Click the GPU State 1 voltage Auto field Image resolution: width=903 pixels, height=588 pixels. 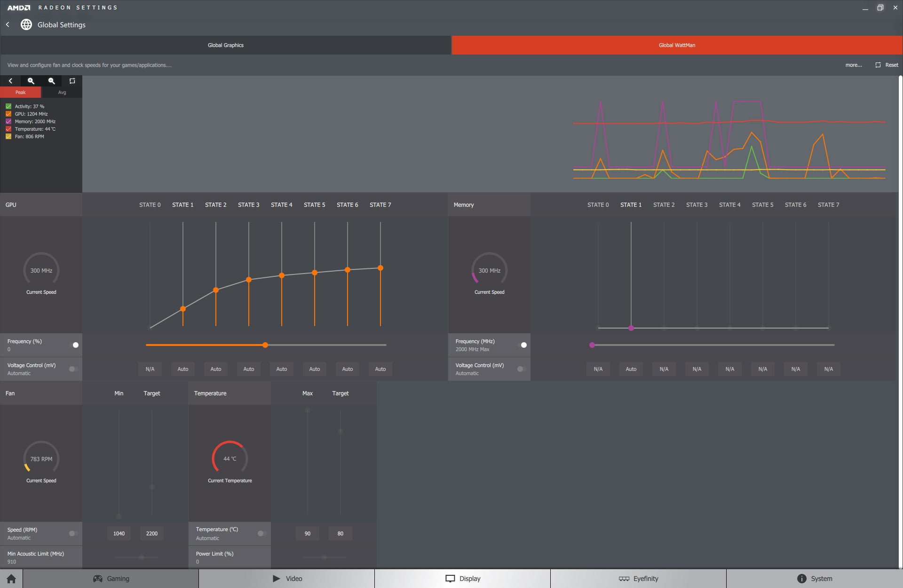tap(183, 369)
